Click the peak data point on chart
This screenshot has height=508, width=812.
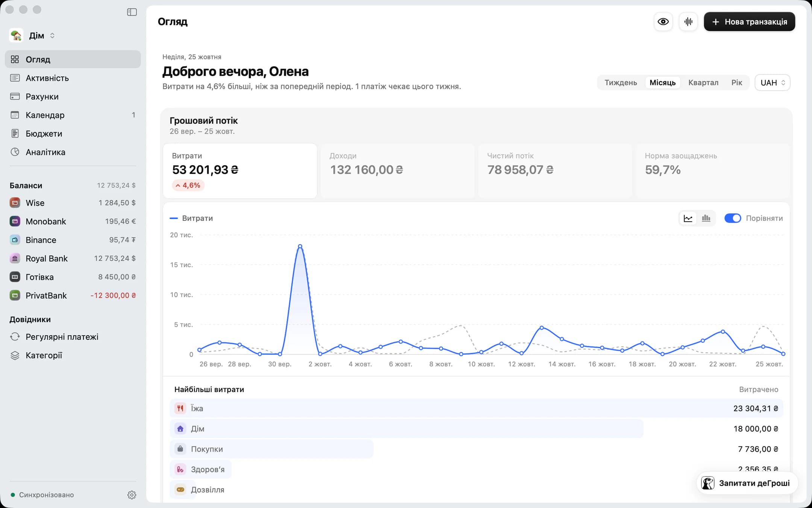[300, 246]
